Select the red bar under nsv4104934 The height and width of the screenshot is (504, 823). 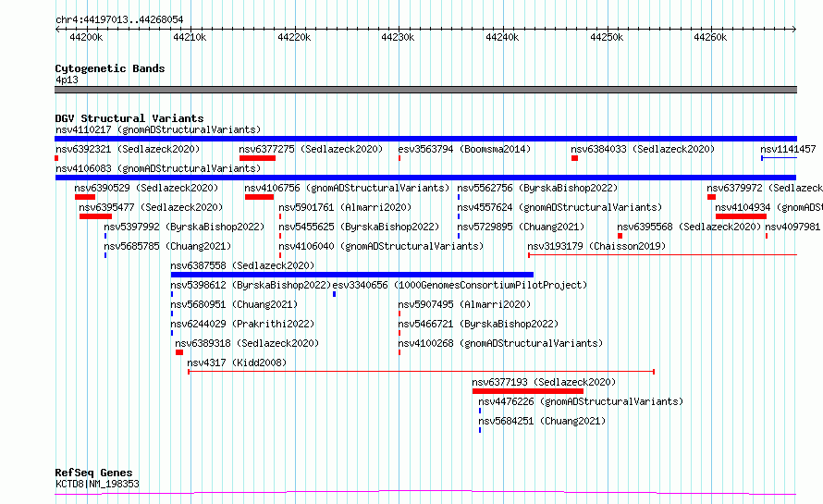741,216
